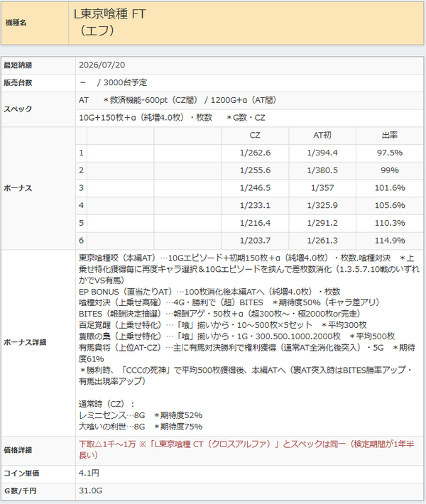Click the red 価格詳細 note text
Screen dimensions: 426x504
(x=246, y=449)
